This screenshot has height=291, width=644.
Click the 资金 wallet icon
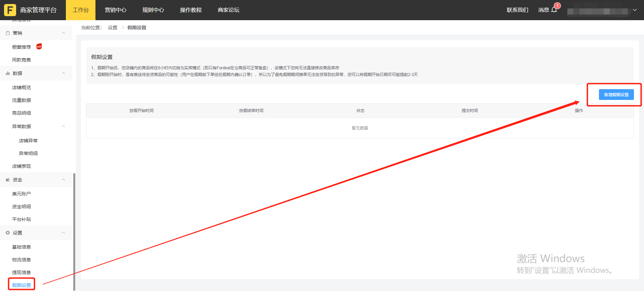(x=8, y=180)
